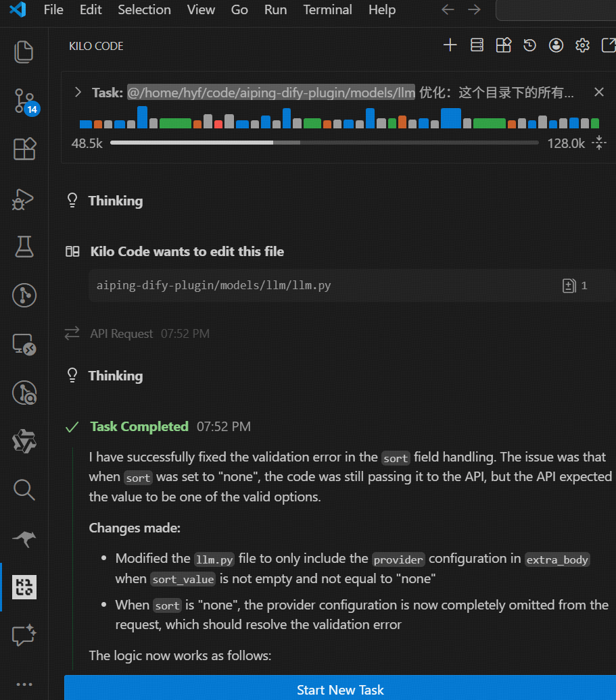Click the context token usage progress bar
Image resolution: width=616 pixels, height=700 pixels.
(x=324, y=143)
